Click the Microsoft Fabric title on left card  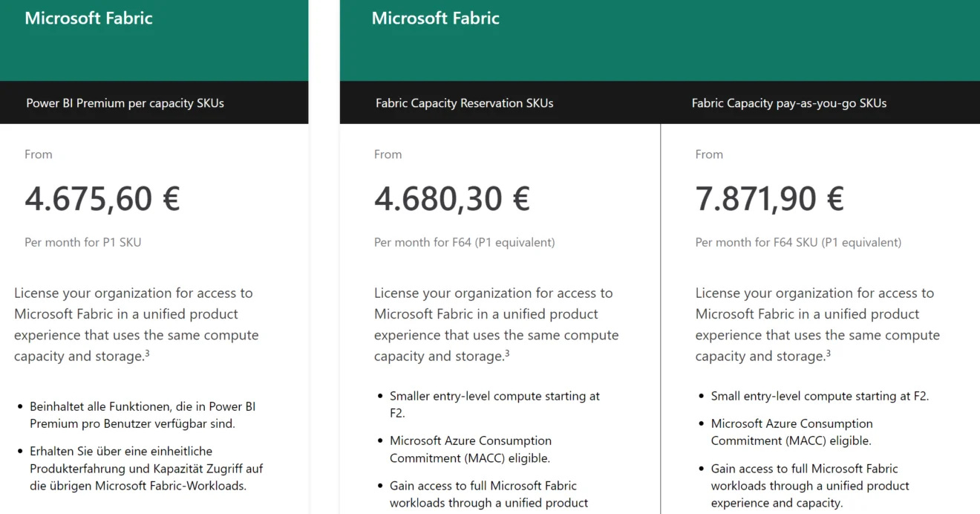pyautogui.click(x=88, y=19)
